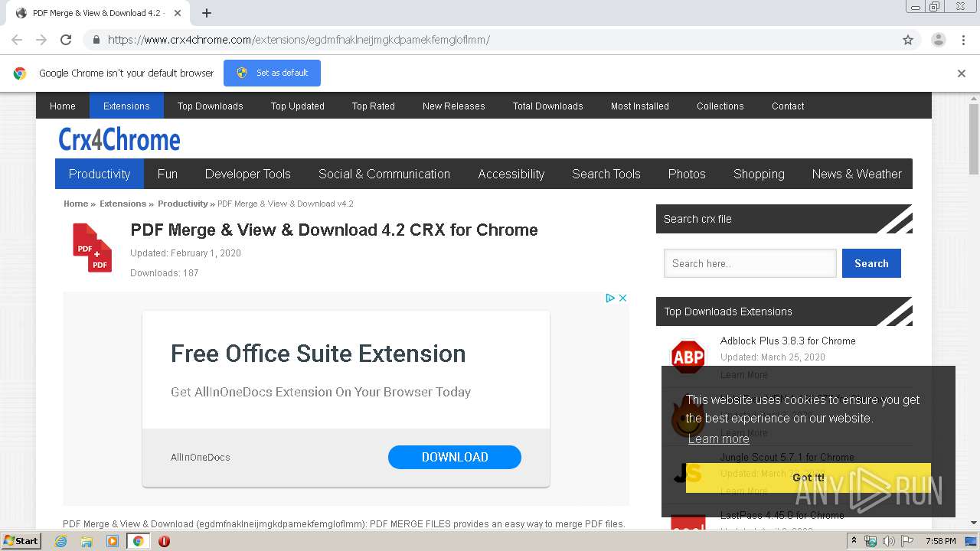The width and height of the screenshot is (980, 551).
Task: Open the Start menu
Action: (x=21, y=540)
